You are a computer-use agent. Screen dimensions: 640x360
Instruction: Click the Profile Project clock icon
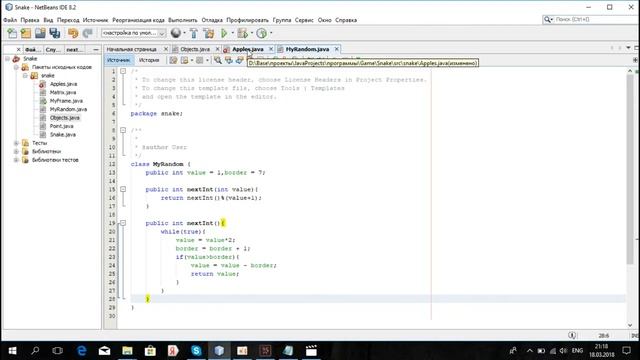point(262,33)
